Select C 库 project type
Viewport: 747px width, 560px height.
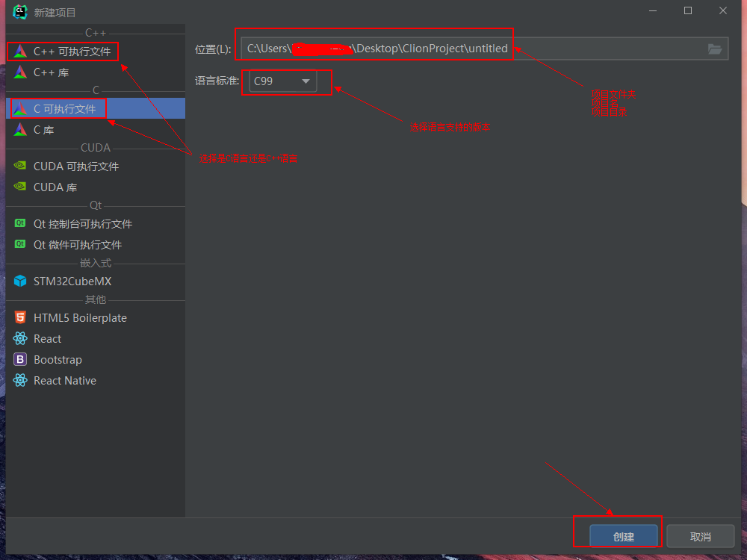[96, 129]
